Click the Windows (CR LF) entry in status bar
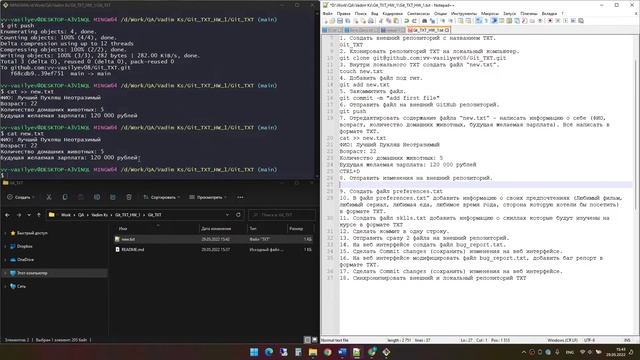The image size is (640, 360). tap(562, 340)
